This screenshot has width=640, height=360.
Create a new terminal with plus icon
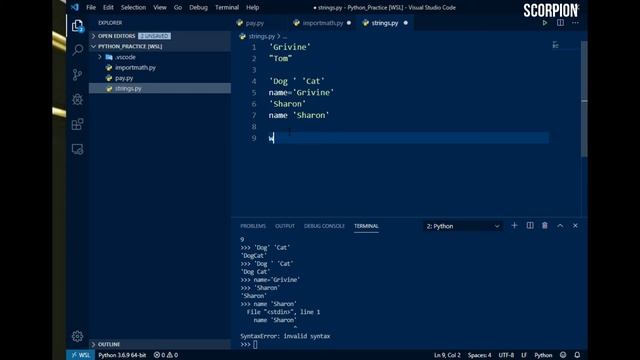(x=514, y=226)
